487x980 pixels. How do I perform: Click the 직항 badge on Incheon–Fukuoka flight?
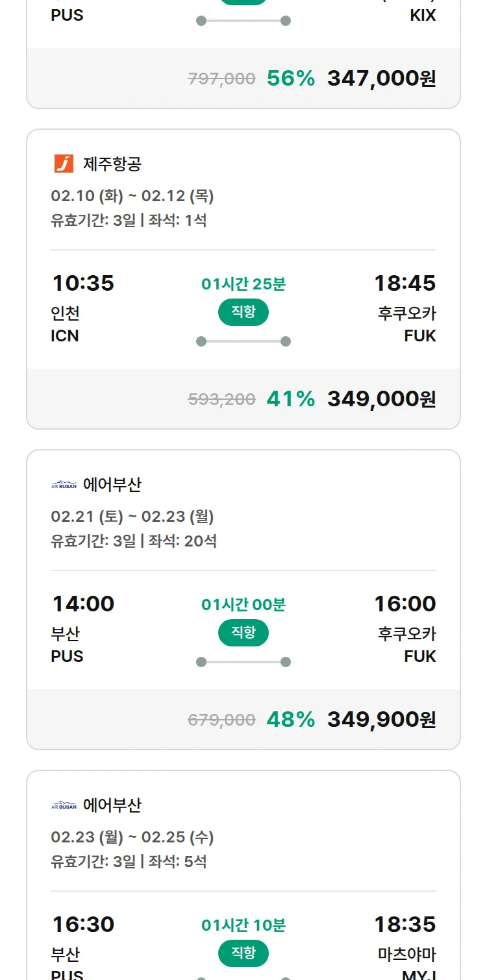coord(243,312)
